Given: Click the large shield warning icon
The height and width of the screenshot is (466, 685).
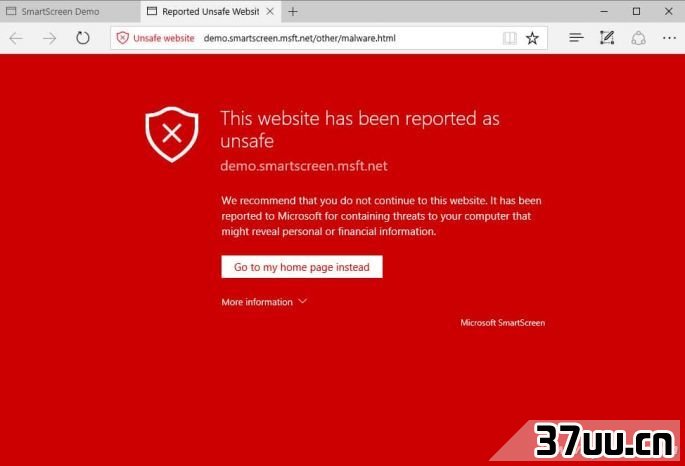Looking at the screenshot, I should (x=172, y=134).
